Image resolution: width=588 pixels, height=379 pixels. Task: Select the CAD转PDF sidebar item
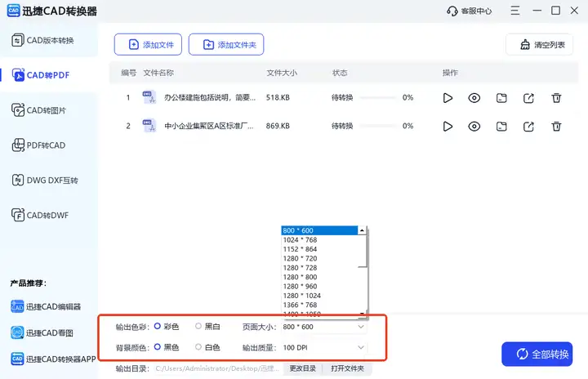(49, 75)
